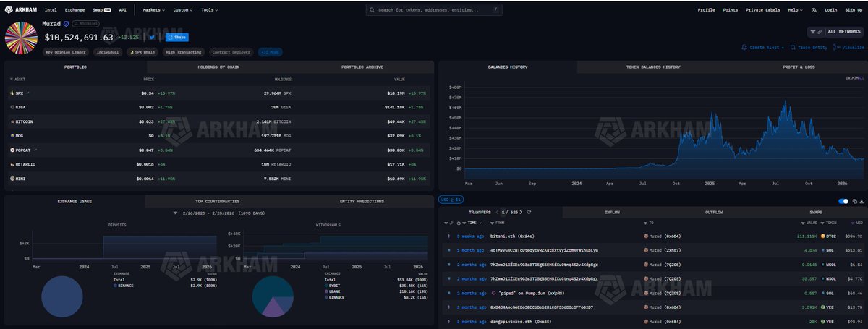Open the Markets dropdown menu

click(x=153, y=10)
